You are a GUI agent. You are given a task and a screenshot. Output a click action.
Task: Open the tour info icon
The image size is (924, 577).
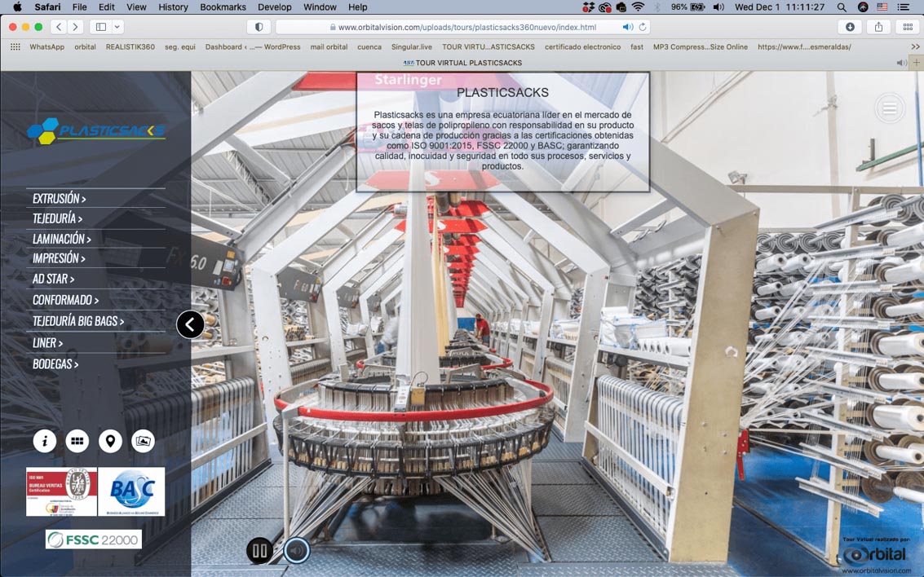[44, 441]
